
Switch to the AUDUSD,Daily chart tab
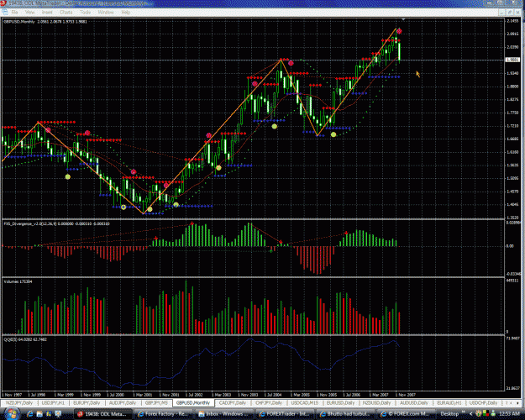point(414,402)
